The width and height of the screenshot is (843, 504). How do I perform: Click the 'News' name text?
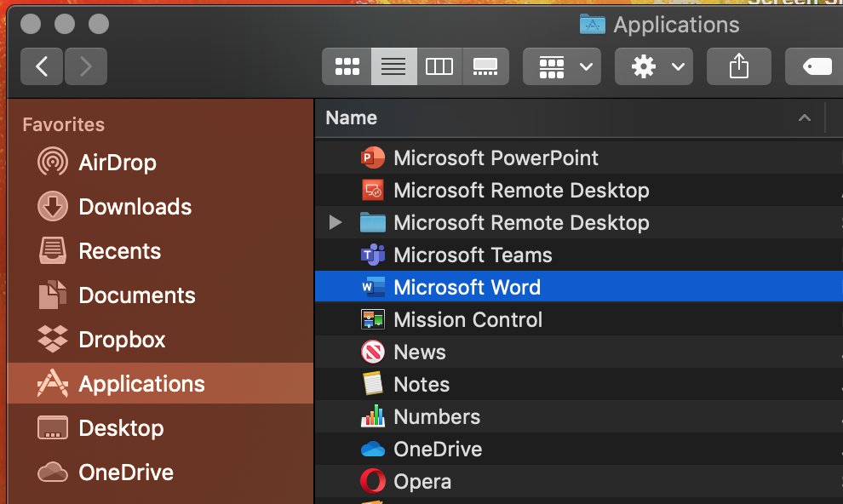click(419, 352)
